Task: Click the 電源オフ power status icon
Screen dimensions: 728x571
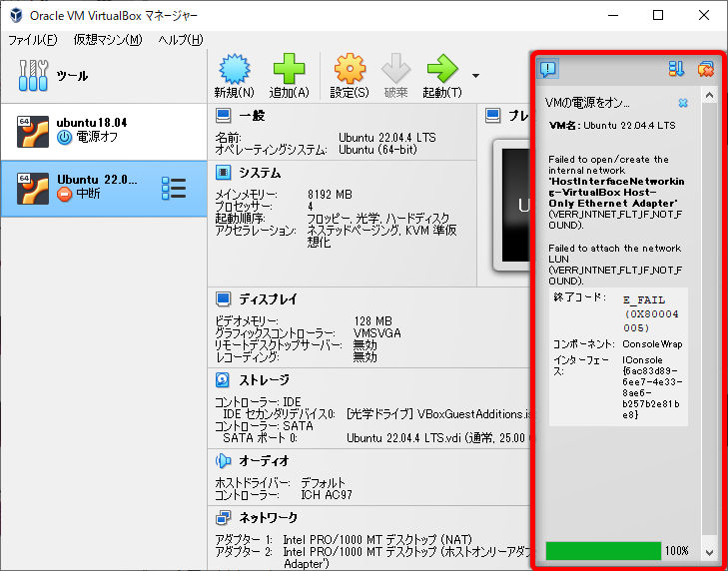Action: click(65, 138)
